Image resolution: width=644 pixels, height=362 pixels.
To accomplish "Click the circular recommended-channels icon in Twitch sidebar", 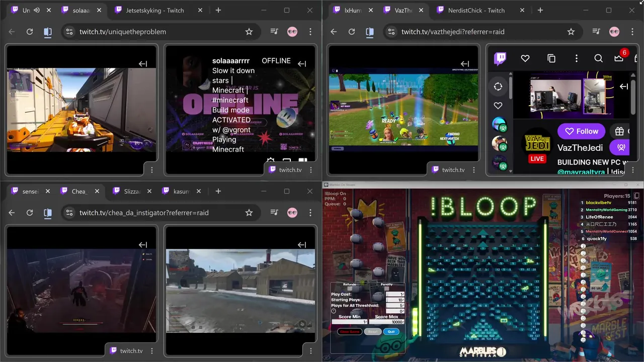I will 498,86.
